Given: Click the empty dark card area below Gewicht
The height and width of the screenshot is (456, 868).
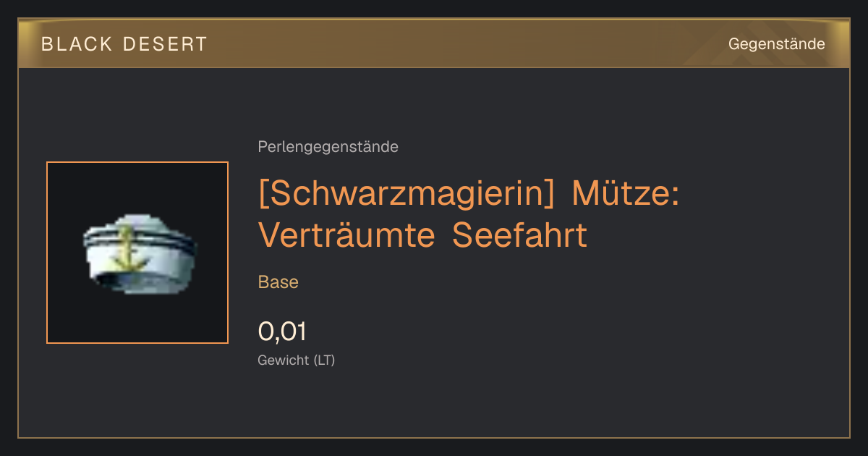Looking at the screenshot, I should [x=434, y=405].
